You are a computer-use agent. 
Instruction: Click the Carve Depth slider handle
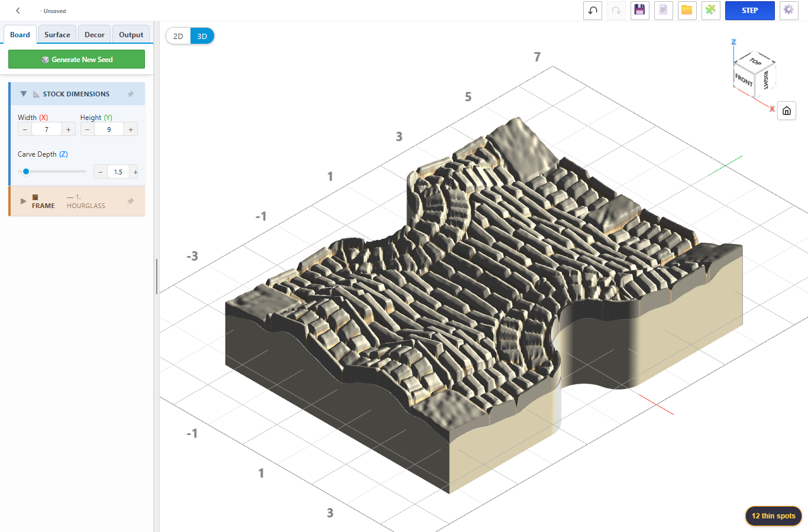pyautogui.click(x=26, y=171)
